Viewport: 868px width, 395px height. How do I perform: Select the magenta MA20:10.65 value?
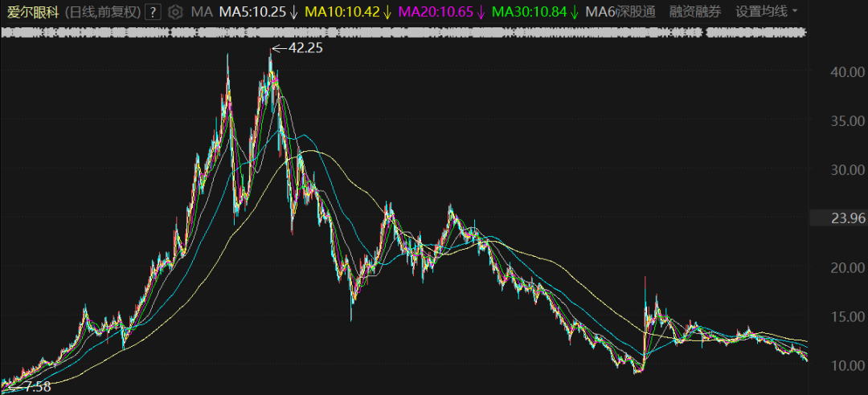click(442, 11)
